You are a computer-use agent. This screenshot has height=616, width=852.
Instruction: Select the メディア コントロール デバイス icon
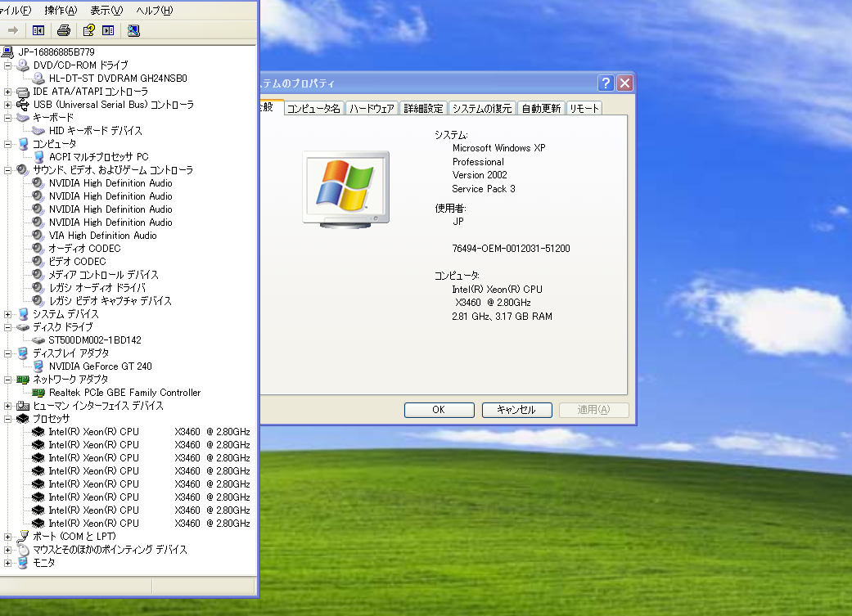point(38,274)
